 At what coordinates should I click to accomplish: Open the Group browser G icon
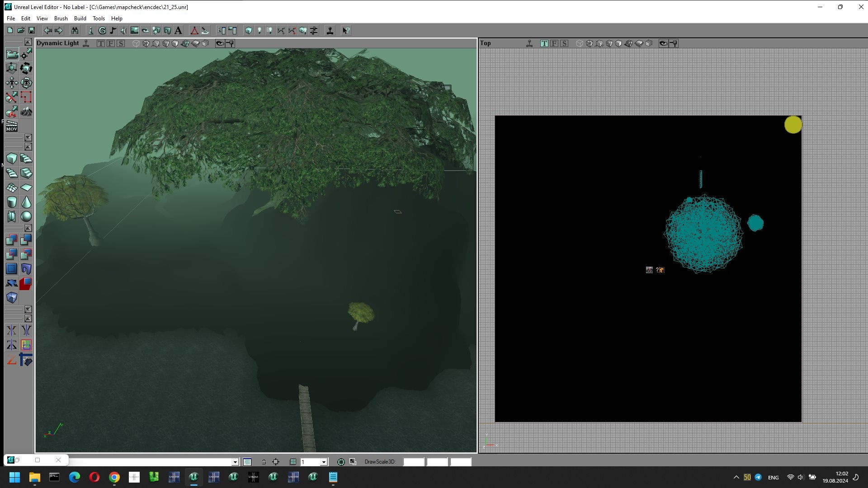click(102, 30)
